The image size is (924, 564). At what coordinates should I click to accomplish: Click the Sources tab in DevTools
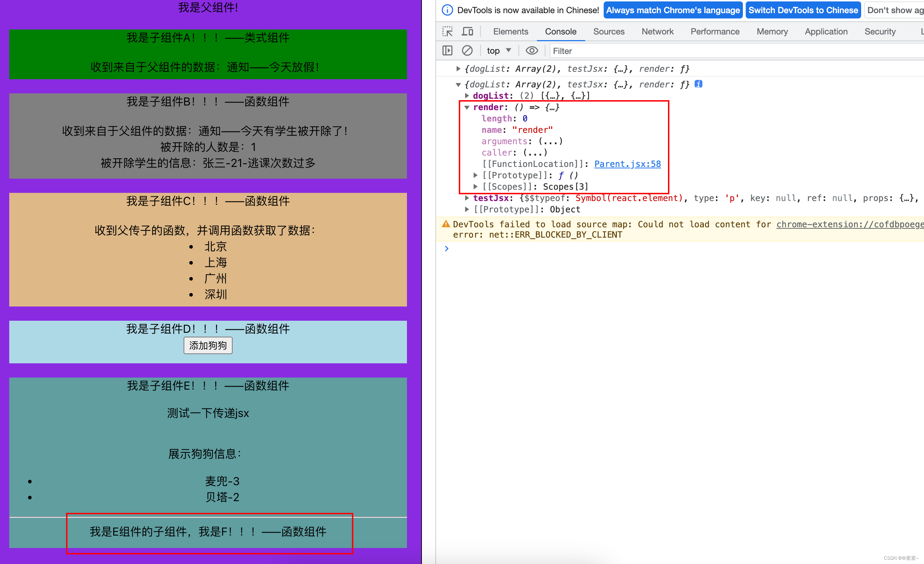pyautogui.click(x=608, y=31)
